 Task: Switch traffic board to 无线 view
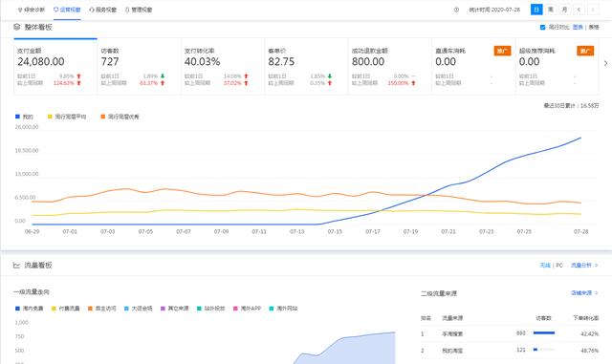(x=545, y=266)
